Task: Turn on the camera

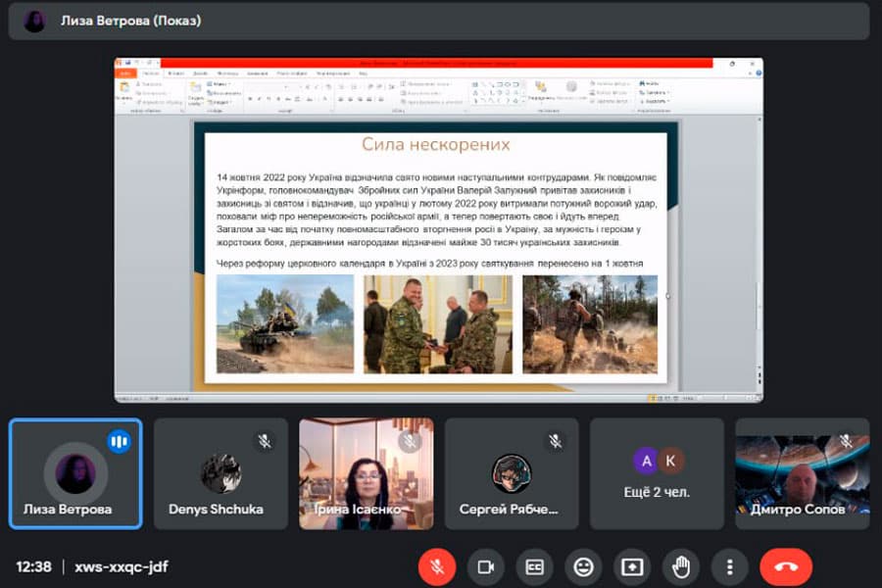Action: pos(485,566)
